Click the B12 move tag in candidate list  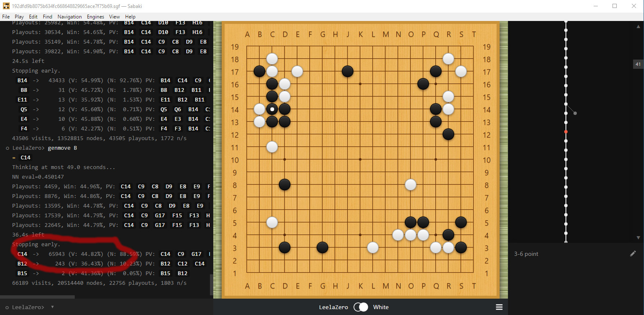[22, 263]
